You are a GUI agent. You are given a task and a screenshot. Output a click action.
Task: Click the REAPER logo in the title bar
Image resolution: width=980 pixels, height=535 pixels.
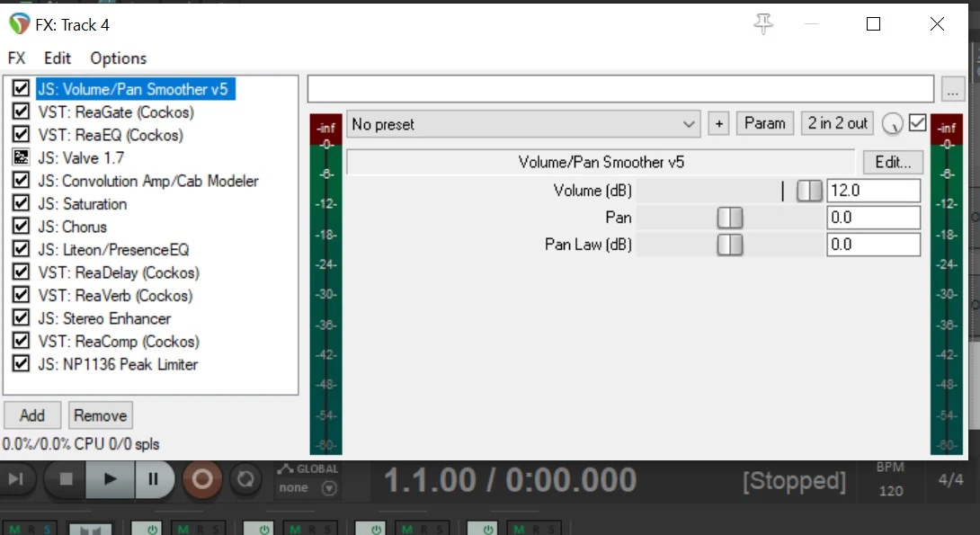[x=19, y=24]
